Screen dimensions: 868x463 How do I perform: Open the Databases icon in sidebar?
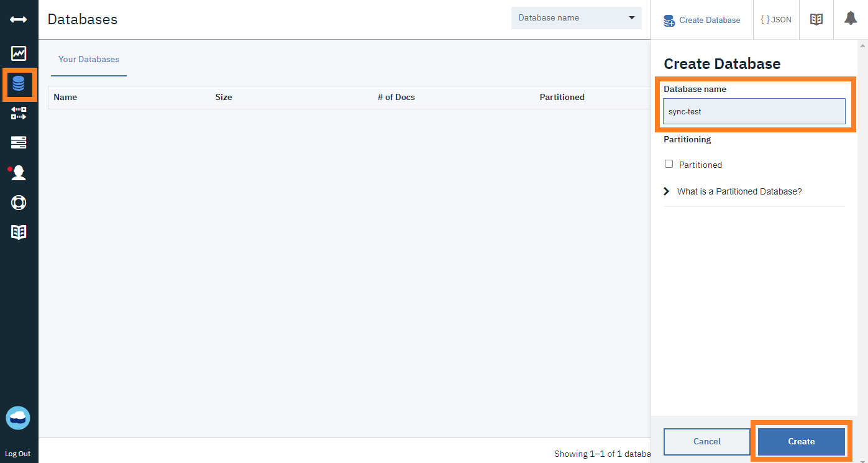[19, 84]
